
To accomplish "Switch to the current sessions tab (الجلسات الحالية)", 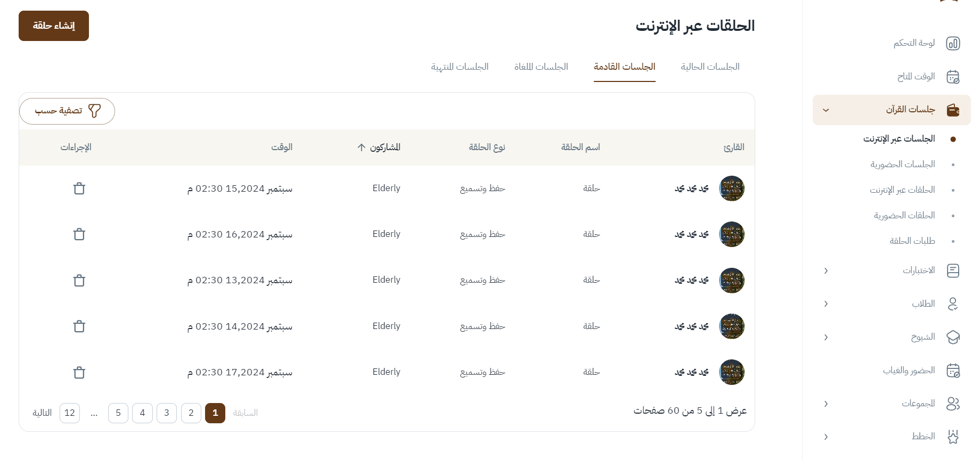I will [x=710, y=67].
